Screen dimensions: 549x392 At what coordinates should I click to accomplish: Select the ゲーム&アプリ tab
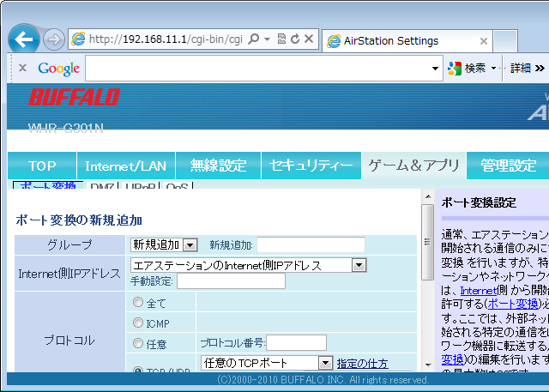(x=413, y=166)
